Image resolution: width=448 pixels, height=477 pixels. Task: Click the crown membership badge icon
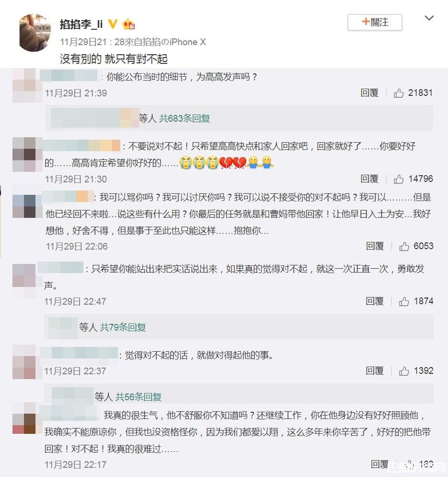click(129, 24)
